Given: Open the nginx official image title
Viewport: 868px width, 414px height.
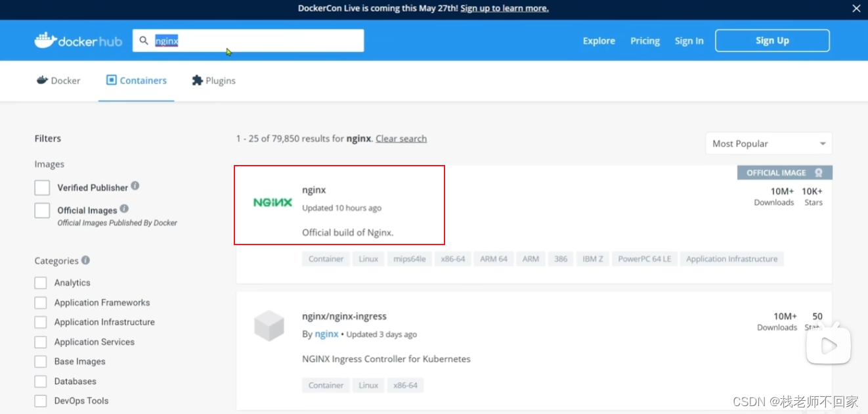Looking at the screenshot, I should pos(314,190).
